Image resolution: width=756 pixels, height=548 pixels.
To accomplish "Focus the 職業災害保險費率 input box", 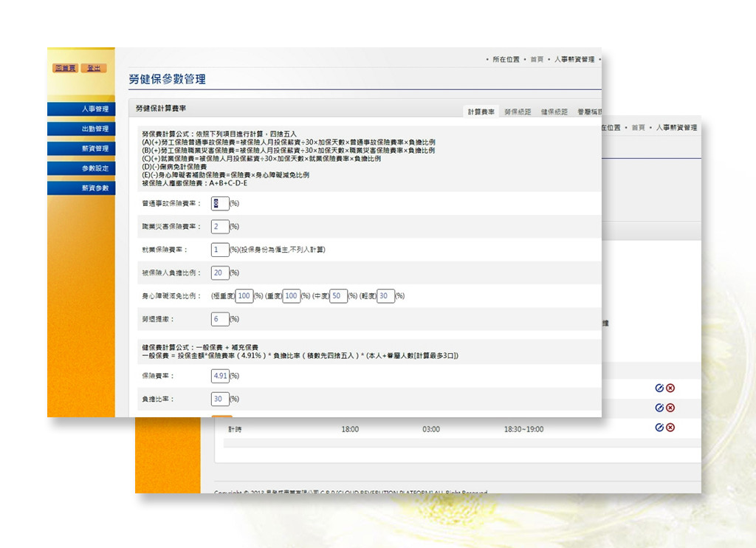I will [220, 226].
